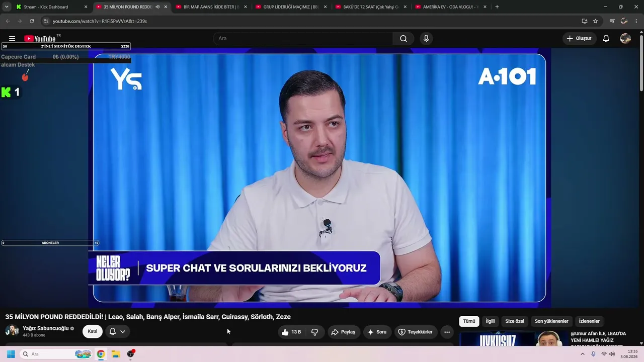The height and width of the screenshot is (362, 644).
Task: Open OBS Studio from the taskbar
Action: 131,354
